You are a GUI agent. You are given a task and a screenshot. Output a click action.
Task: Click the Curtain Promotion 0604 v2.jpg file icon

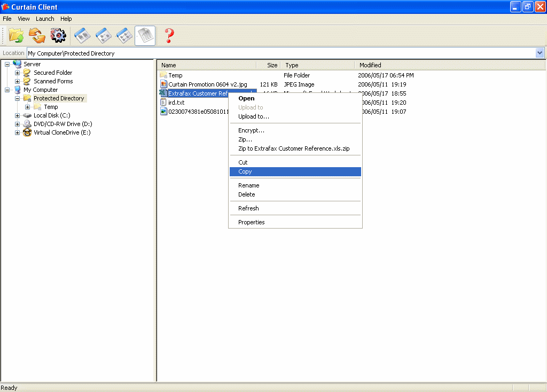point(164,84)
